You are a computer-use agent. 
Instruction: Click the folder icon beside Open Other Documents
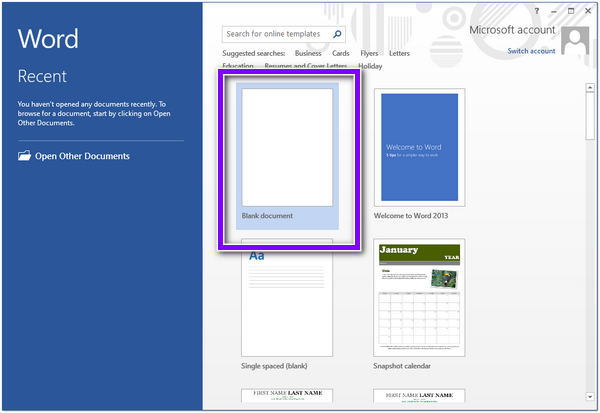tap(24, 156)
